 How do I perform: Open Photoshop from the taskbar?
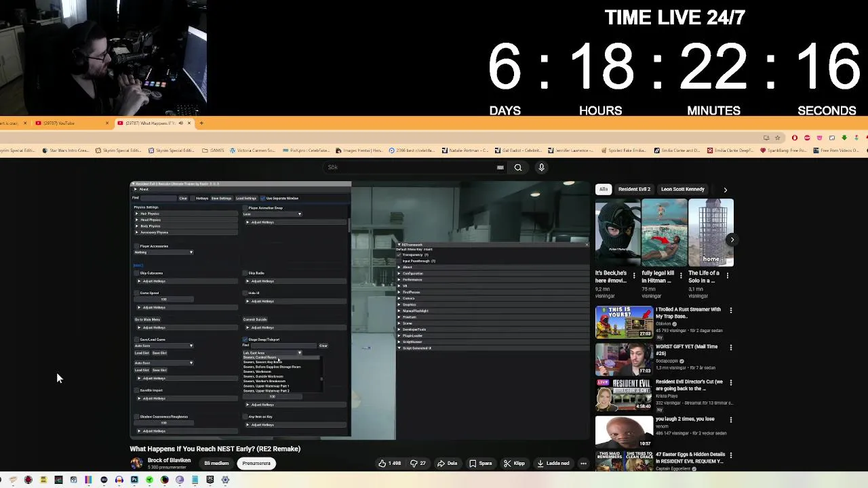tap(134, 480)
